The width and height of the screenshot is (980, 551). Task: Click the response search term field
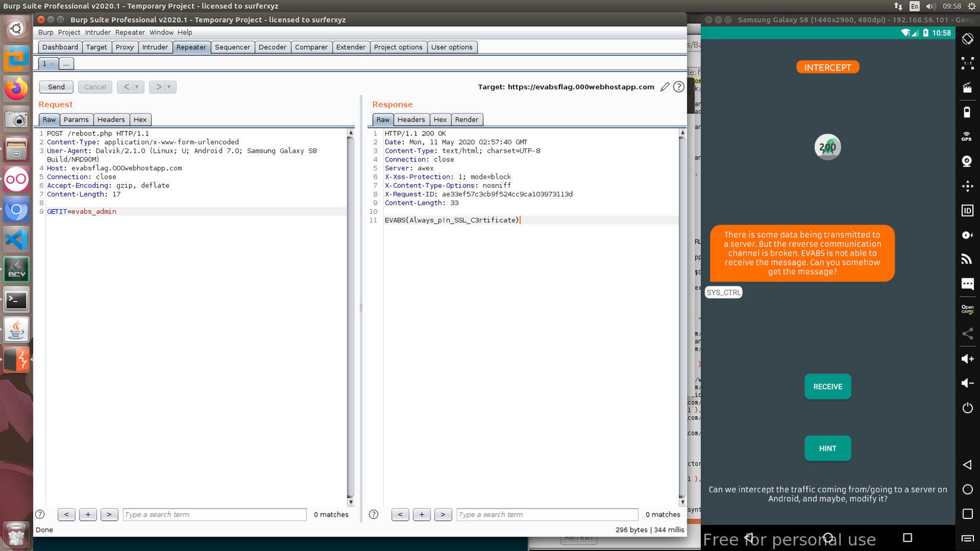(x=546, y=514)
